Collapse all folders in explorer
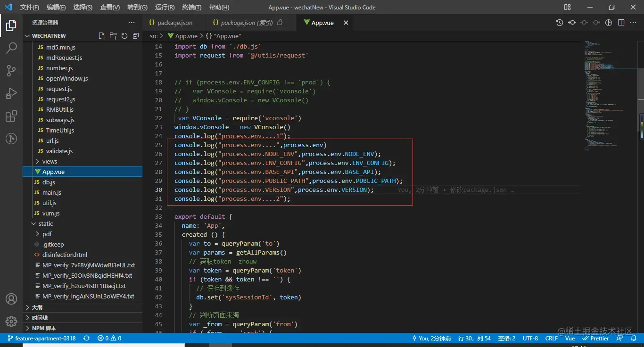 tap(136, 36)
